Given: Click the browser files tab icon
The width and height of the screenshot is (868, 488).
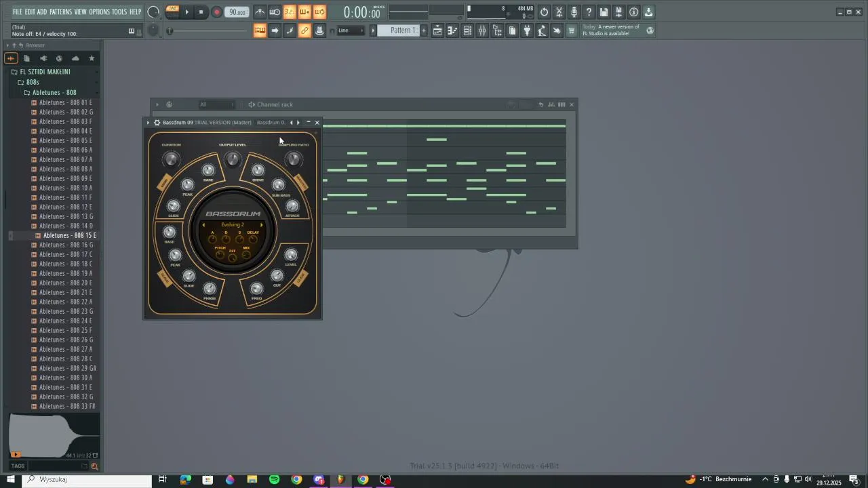Looking at the screenshot, I should (x=26, y=58).
